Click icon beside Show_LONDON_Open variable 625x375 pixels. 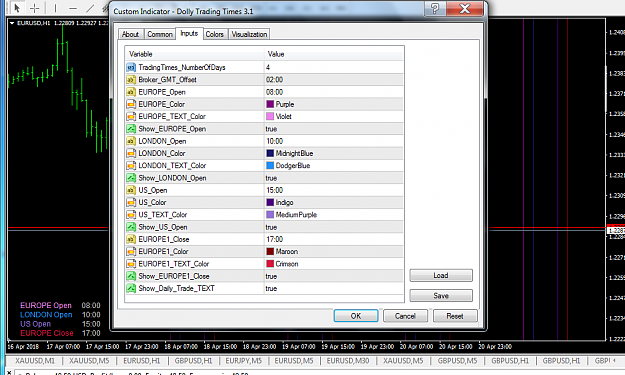coord(131,178)
